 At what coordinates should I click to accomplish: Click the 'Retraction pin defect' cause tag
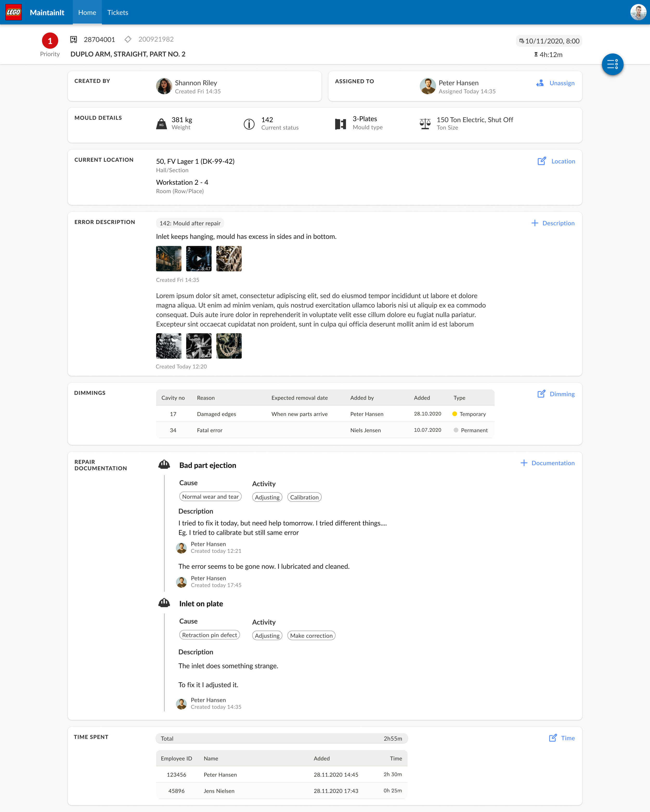click(x=210, y=635)
